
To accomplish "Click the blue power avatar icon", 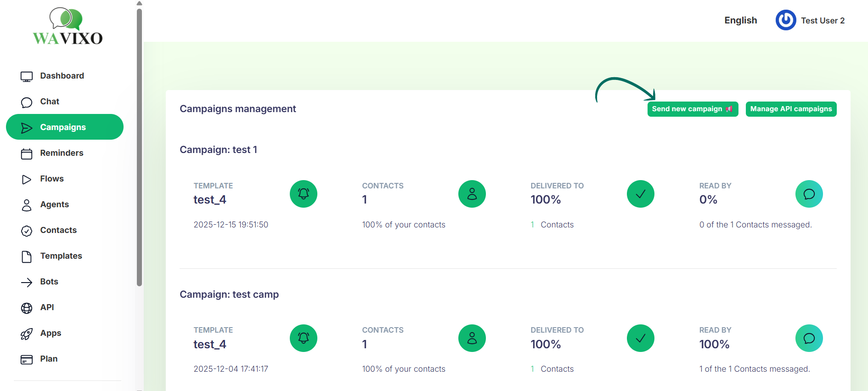I will [786, 20].
